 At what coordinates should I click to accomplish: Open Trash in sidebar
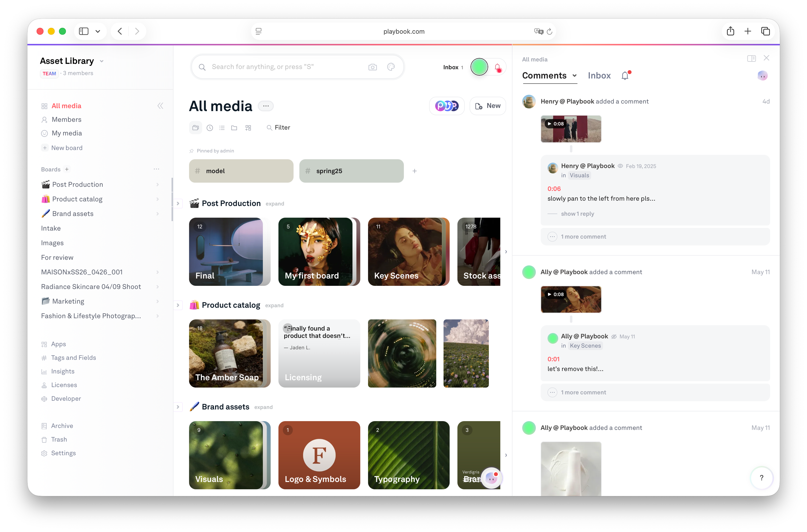59,439
